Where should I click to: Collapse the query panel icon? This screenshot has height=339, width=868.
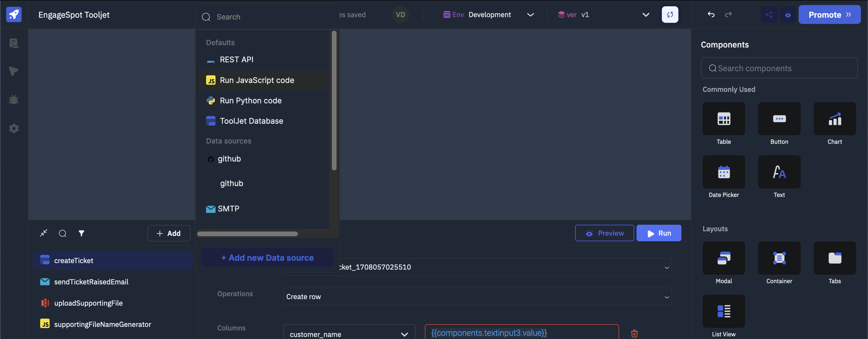[x=44, y=233]
